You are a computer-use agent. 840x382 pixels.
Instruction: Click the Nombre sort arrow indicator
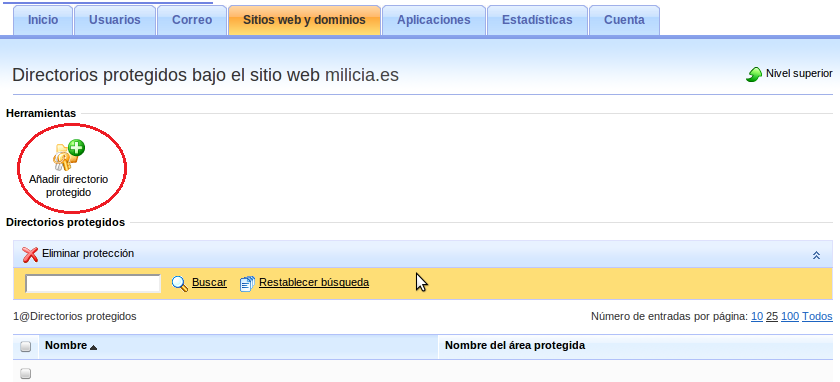(x=93, y=348)
